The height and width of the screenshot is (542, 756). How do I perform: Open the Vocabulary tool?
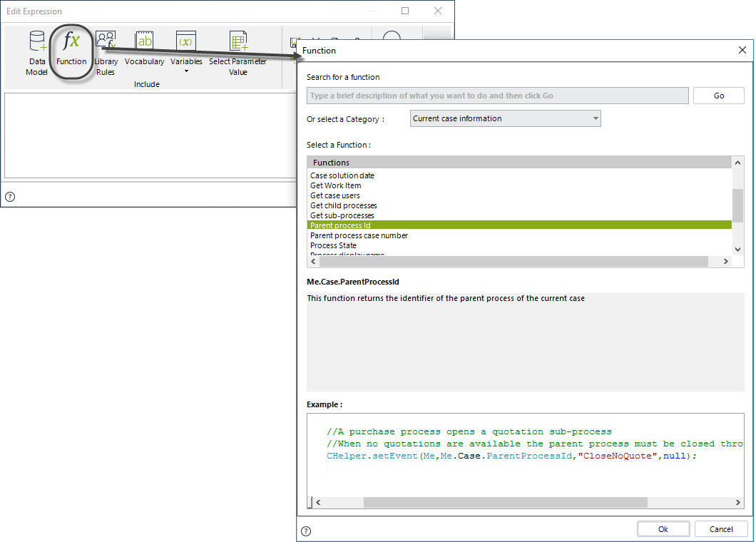pyautogui.click(x=144, y=48)
